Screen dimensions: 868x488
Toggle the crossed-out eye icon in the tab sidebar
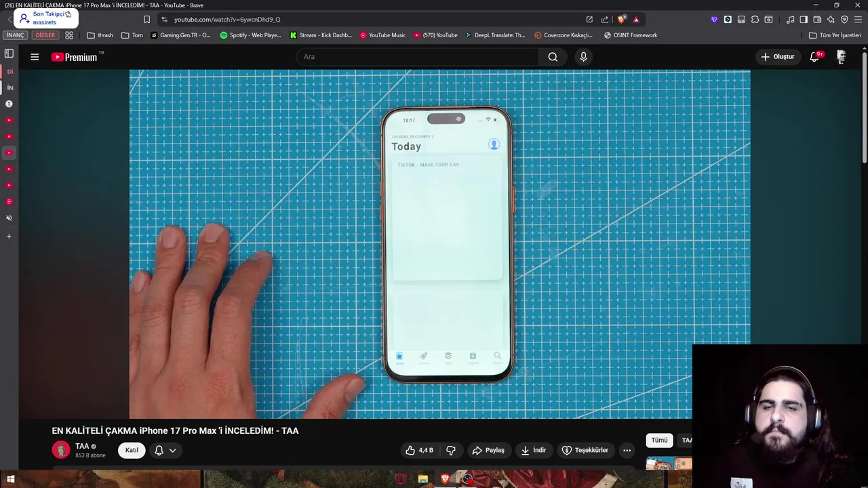pyautogui.click(x=9, y=218)
